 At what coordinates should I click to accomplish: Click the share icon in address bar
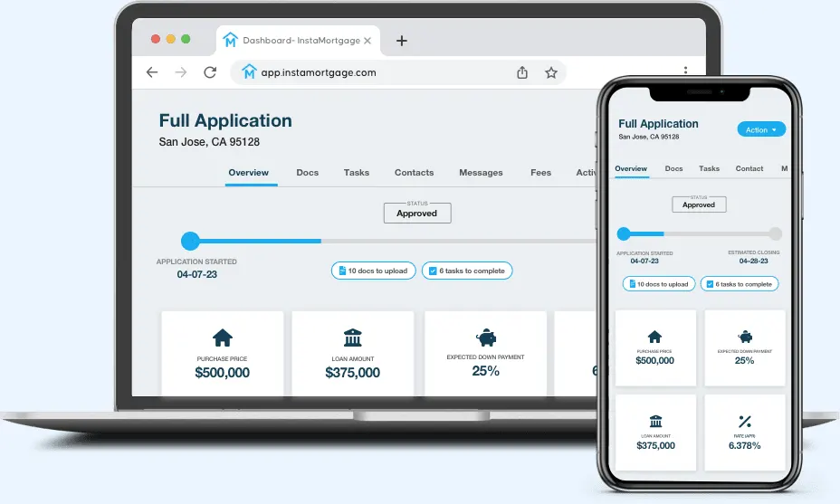pos(522,72)
